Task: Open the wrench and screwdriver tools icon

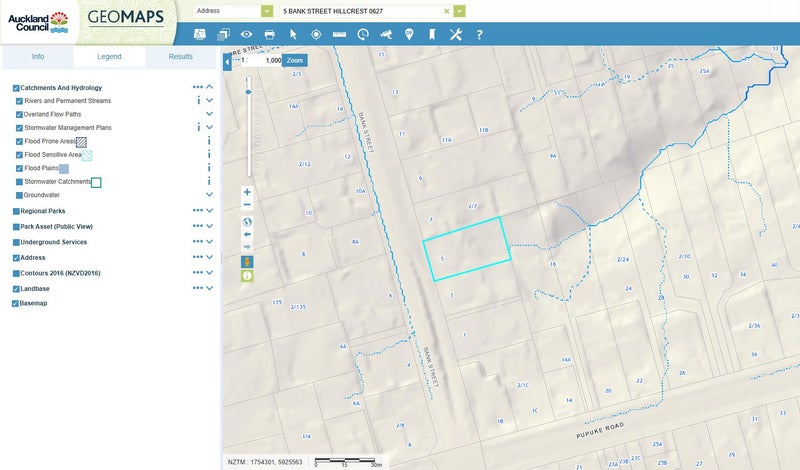Action: [456, 34]
